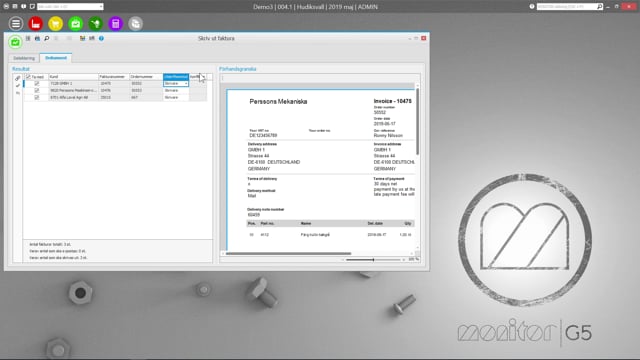The height and width of the screenshot is (360, 640).
Task: Click the preview horizontal scrollbar
Action: (288, 253)
